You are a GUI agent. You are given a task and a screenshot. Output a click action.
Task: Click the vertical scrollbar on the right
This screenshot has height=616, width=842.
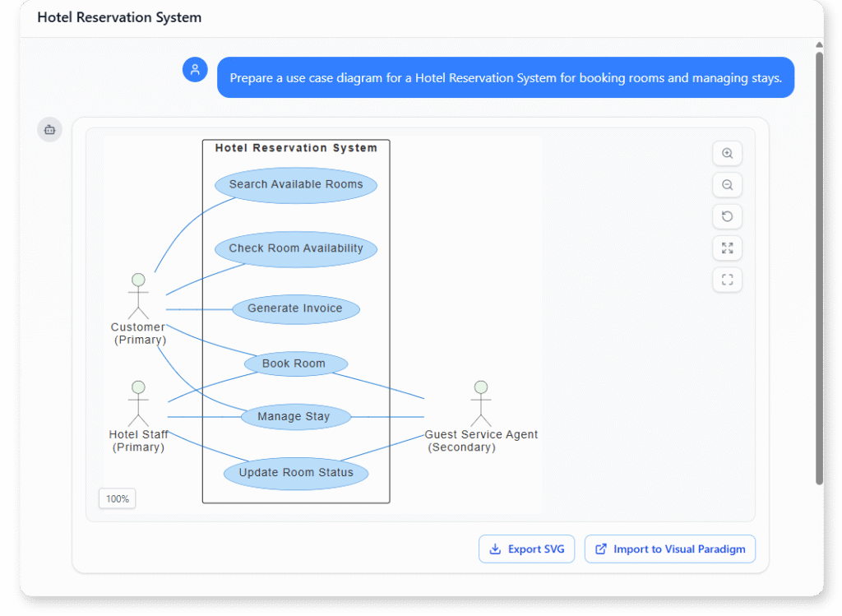point(818,263)
